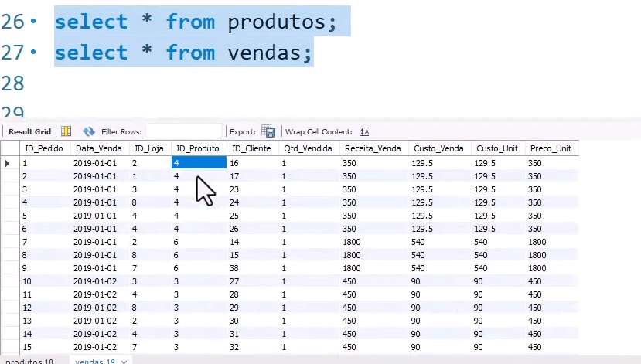The width and height of the screenshot is (641, 364).
Task: Select the current row arrow indicator
Action: pyautogui.click(x=8, y=163)
